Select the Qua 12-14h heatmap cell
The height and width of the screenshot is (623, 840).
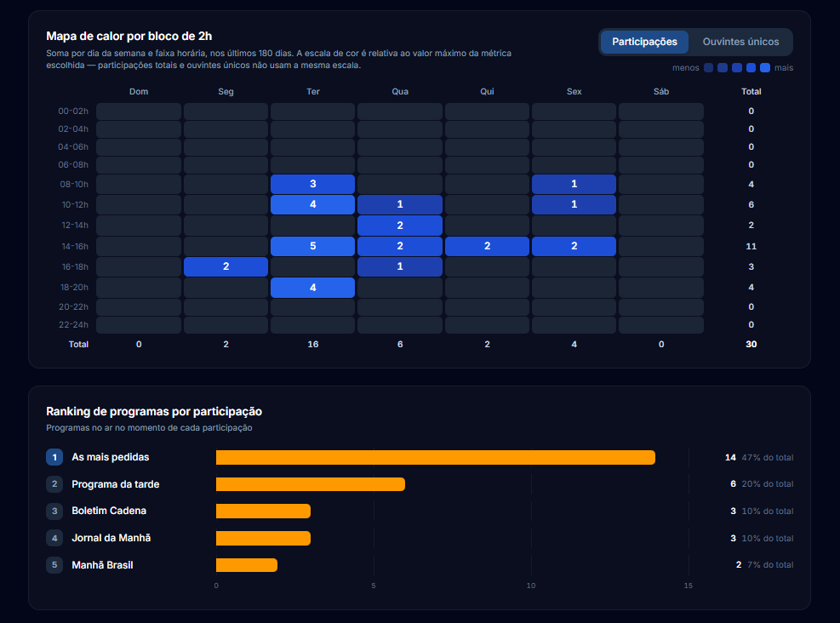(400, 225)
